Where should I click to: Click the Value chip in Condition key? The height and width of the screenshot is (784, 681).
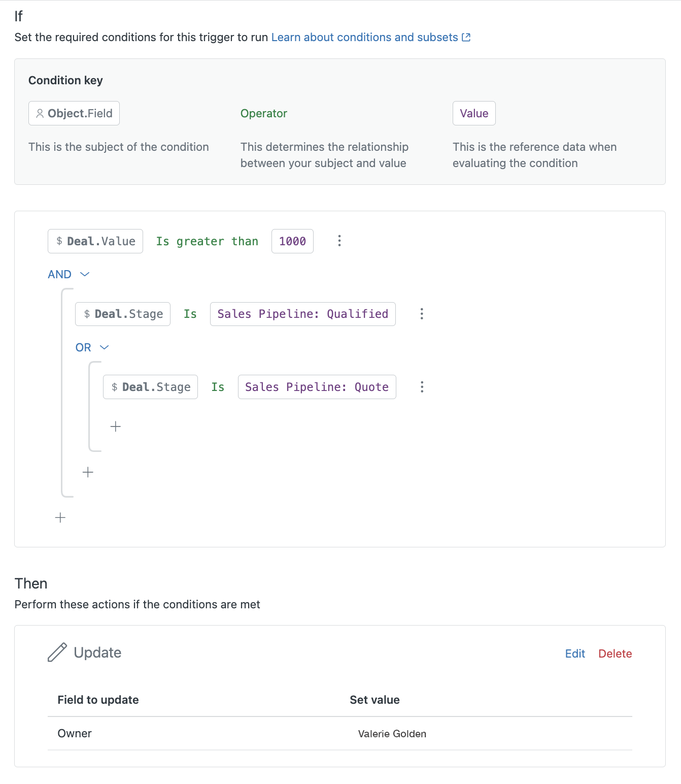click(474, 113)
